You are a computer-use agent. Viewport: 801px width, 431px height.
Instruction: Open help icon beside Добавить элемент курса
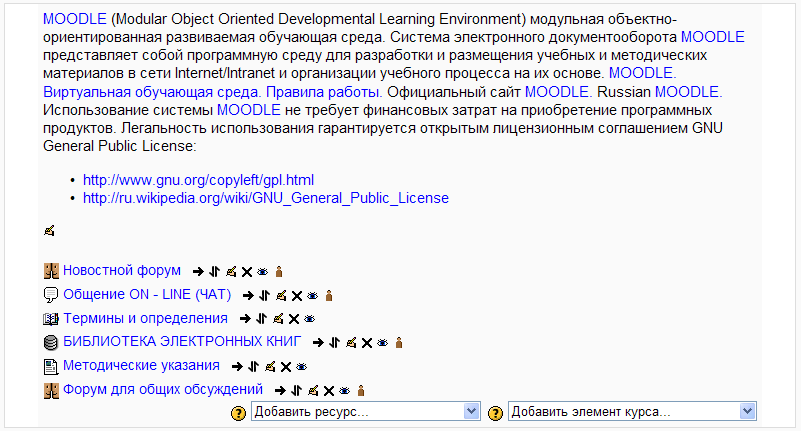496,413
